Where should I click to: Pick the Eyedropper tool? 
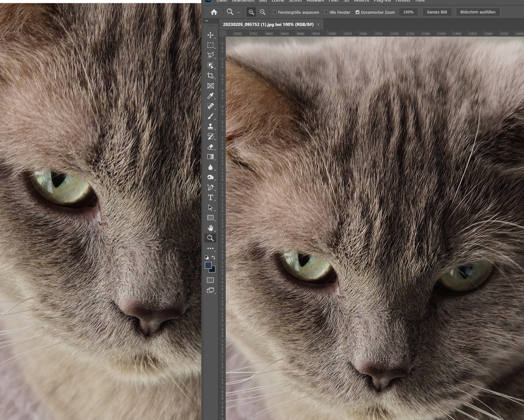click(x=210, y=96)
